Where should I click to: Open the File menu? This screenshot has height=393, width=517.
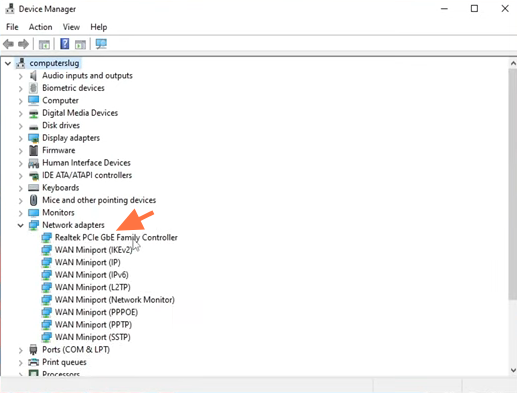click(12, 27)
